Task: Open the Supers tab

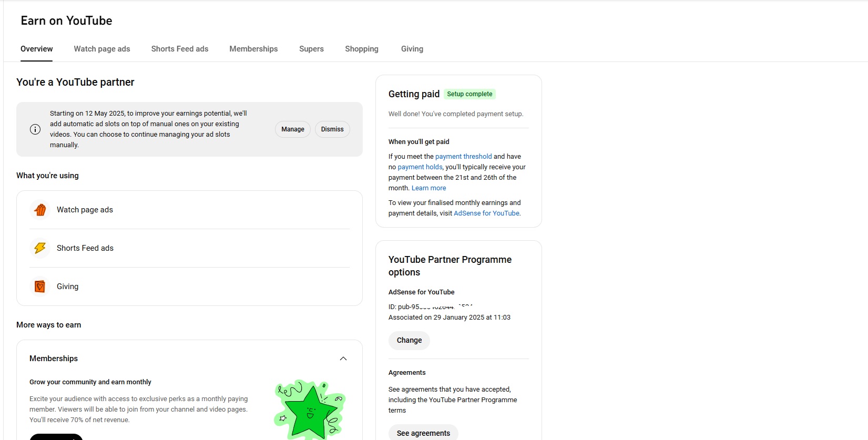Action: (311, 49)
